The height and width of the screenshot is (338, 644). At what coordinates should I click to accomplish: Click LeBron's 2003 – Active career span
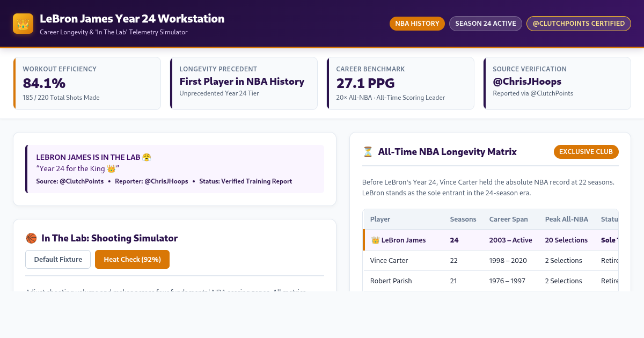coord(511,240)
